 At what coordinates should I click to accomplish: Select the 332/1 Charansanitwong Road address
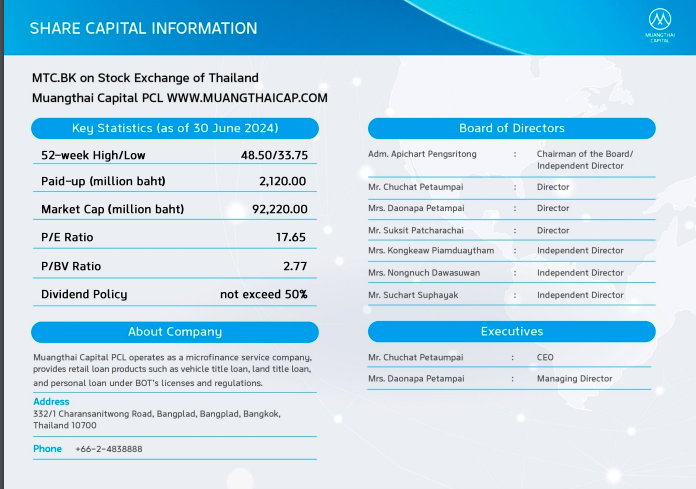coord(157,419)
